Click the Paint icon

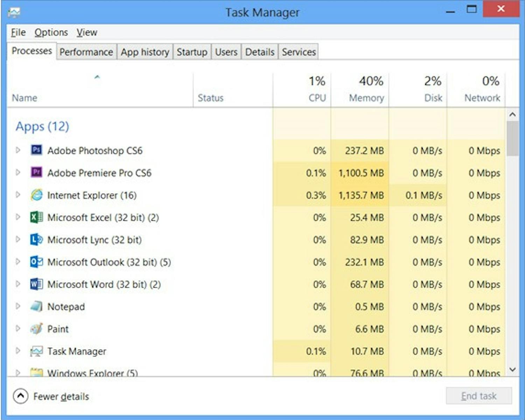click(36, 329)
